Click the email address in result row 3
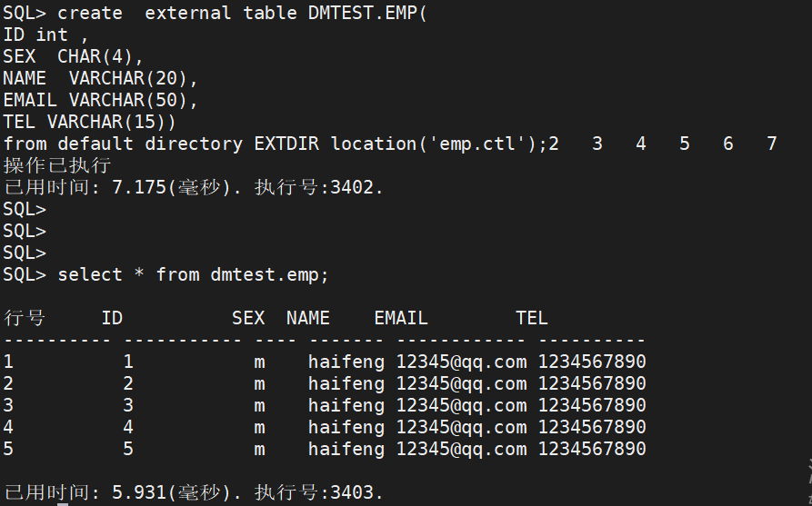Screen dimensions: 812x506 click(461, 405)
